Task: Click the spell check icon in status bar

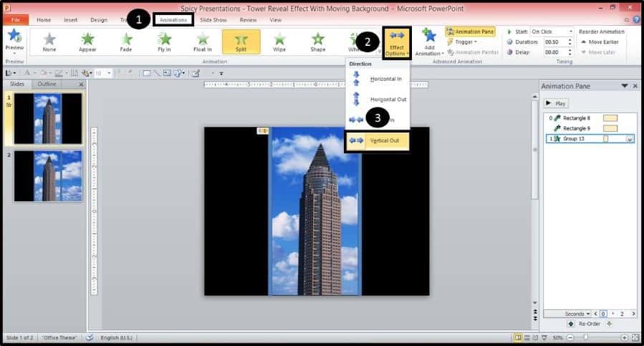Action: click(89, 338)
